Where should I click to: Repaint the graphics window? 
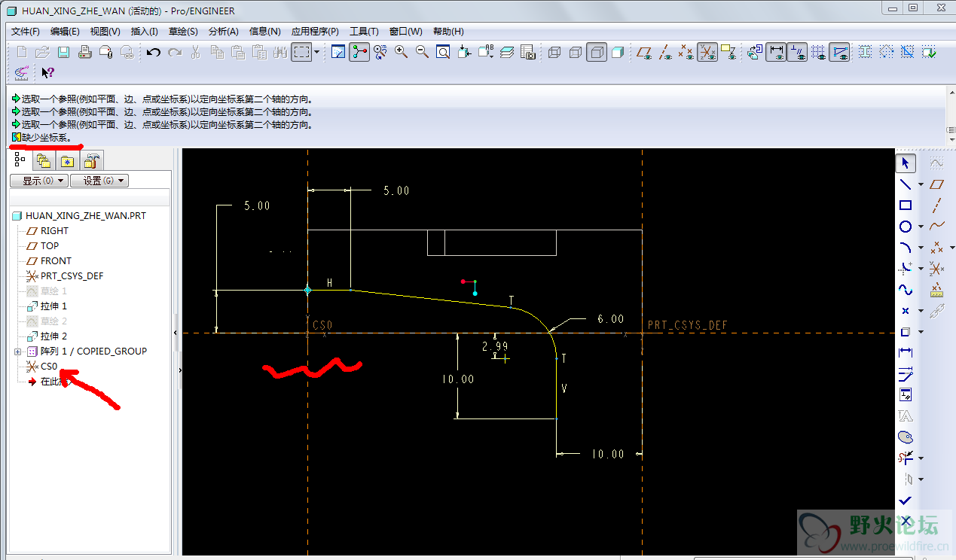tap(338, 52)
